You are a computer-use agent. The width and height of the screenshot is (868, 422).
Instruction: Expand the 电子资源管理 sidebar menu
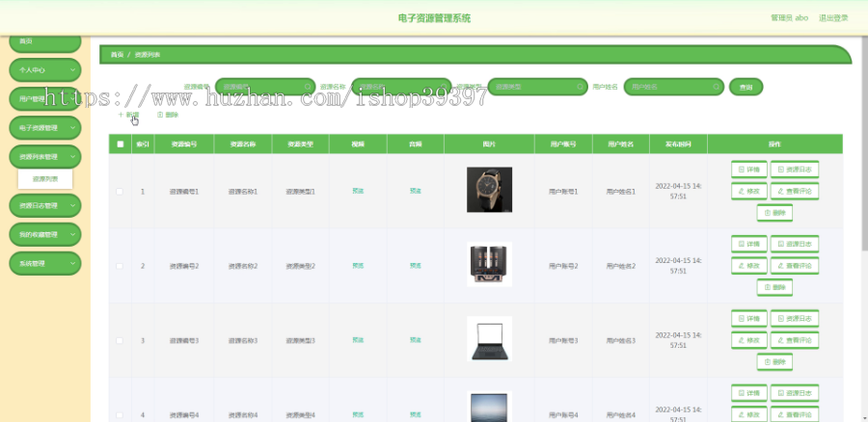pos(44,128)
